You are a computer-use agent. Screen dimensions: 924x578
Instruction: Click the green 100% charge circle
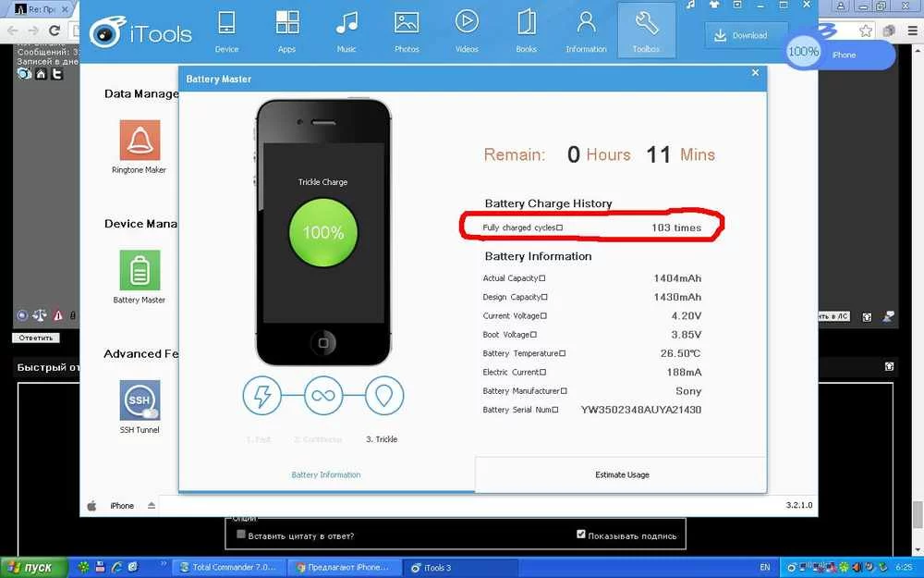click(322, 232)
